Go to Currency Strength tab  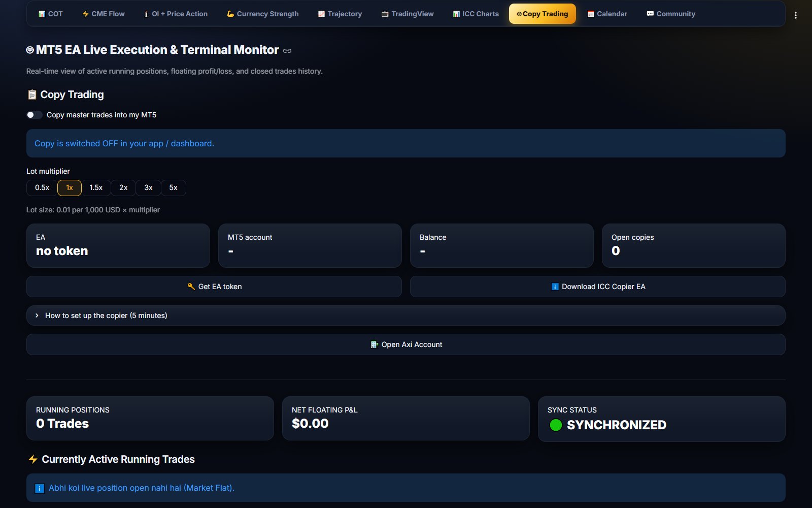coord(263,14)
